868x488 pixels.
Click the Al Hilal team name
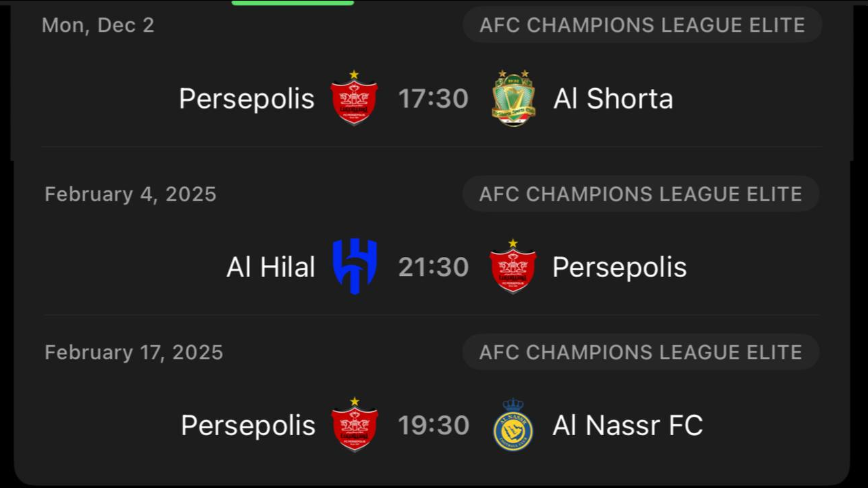pos(271,267)
